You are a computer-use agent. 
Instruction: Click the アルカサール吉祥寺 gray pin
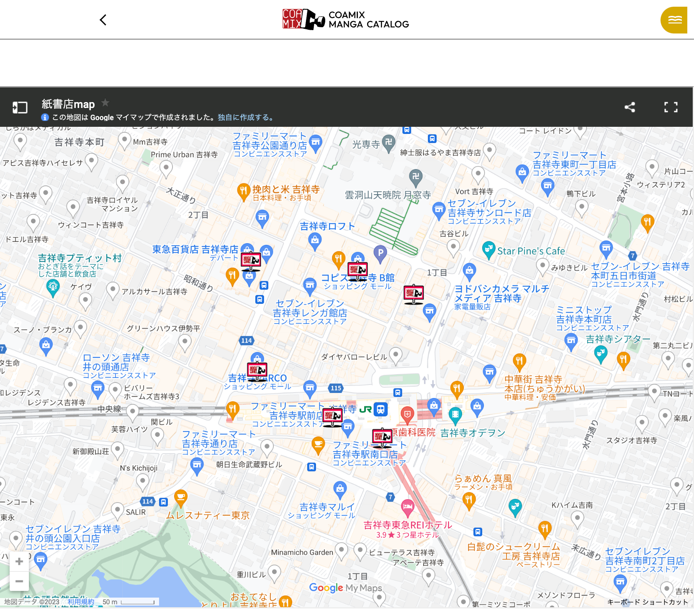point(113,290)
